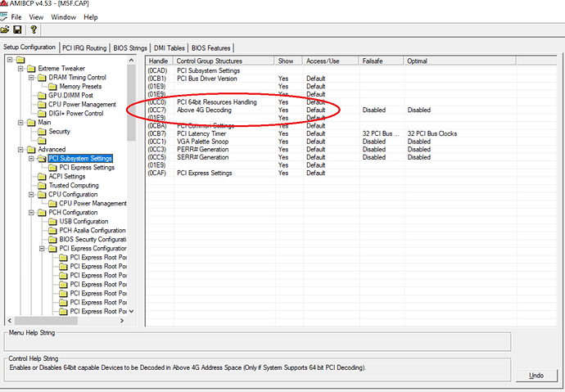Select PCH Azalia Configuration folder icon

52,231
